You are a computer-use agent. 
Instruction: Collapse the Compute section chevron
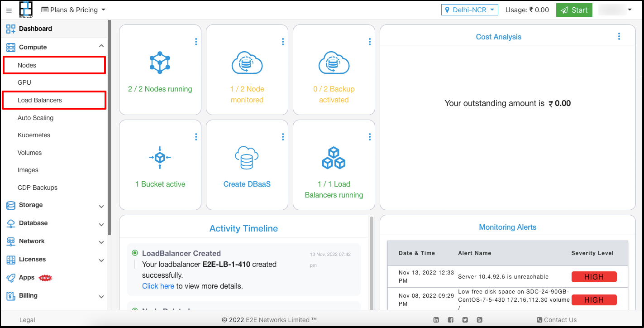coord(101,46)
